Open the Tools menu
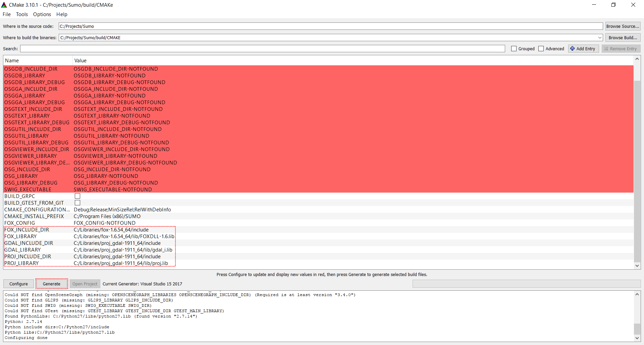Screen dimensions: 644x345 [x=22, y=14]
